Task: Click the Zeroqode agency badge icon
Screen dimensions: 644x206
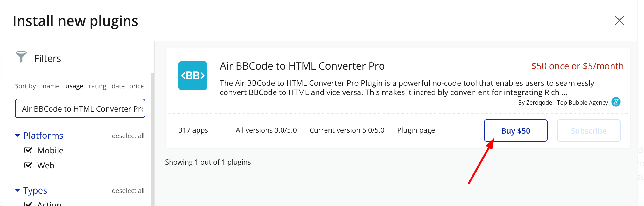Action: (616, 102)
